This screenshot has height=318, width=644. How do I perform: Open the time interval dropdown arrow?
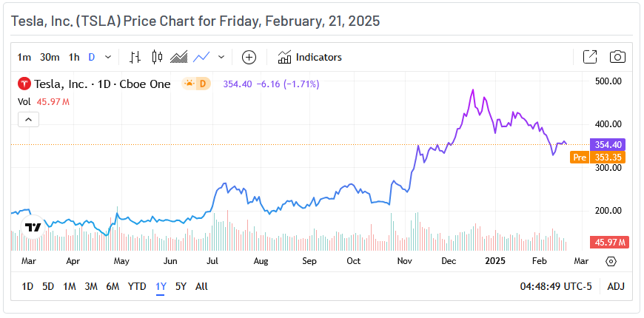(x=108, y=57)
